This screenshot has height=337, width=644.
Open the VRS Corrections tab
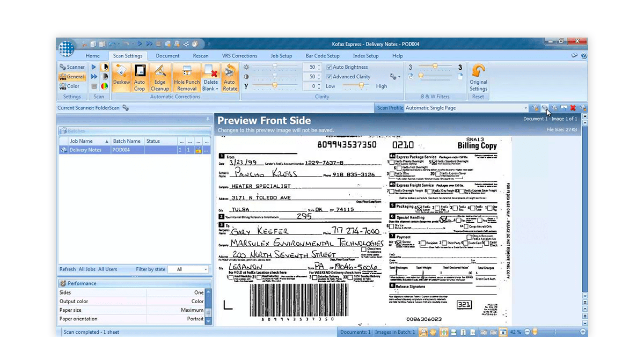pyautogui.click(x=239, y=56)
